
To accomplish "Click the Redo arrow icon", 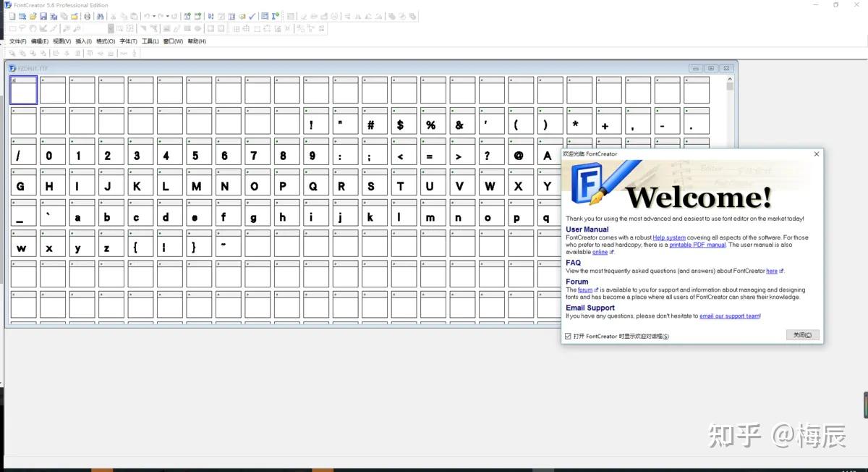I will tap(161, 16).
